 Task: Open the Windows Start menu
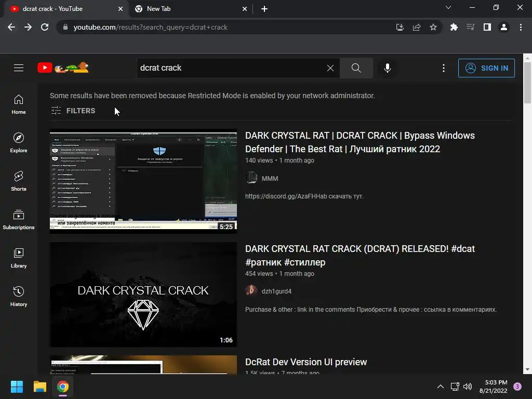click(17, 387)
